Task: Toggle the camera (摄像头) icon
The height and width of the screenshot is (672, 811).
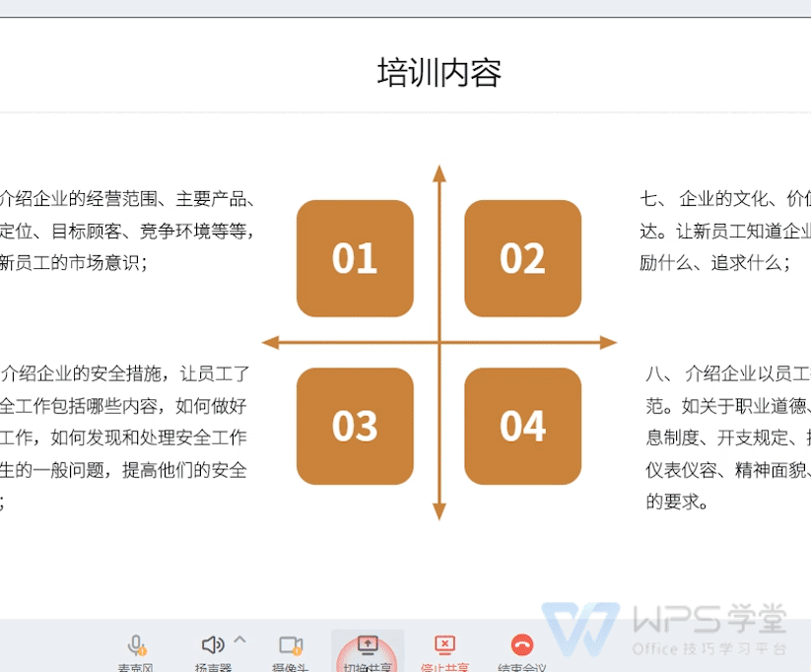Action: coord(291,645)
